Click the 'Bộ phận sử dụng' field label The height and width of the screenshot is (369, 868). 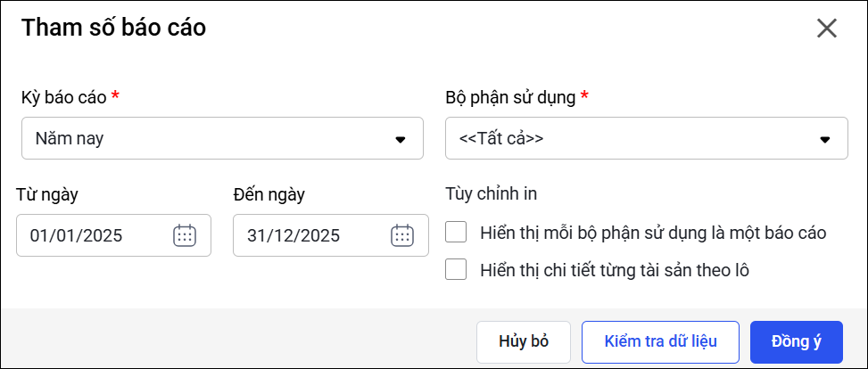pos(510,96)
